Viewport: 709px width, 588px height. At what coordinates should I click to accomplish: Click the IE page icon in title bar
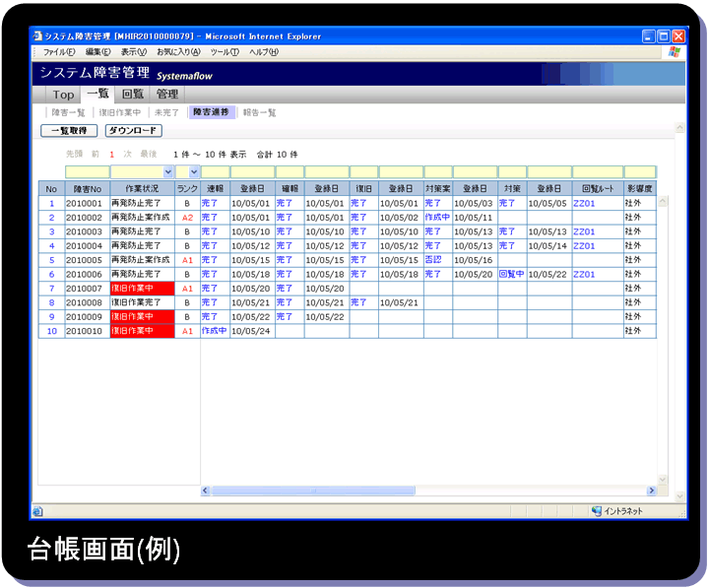point(37,36)
